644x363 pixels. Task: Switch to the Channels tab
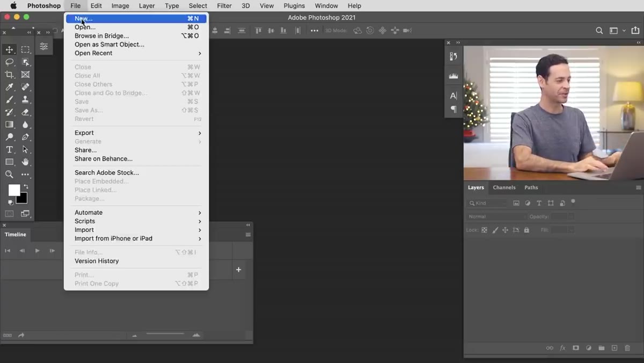point(504,187)
